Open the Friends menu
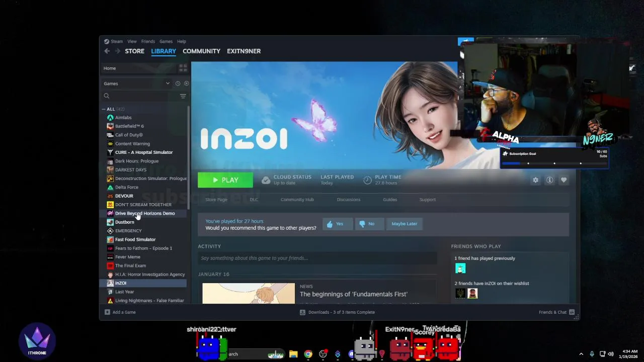This screenshot has height=362, width=644. coord(148,41)
